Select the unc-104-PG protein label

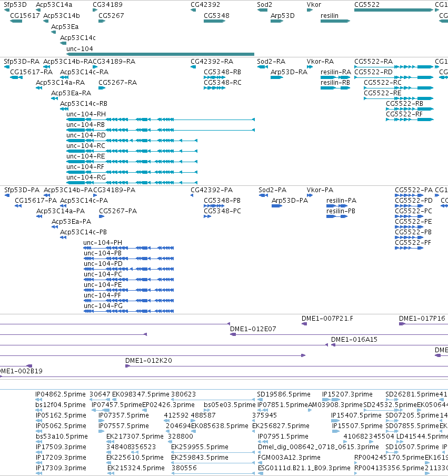[103, 306]
